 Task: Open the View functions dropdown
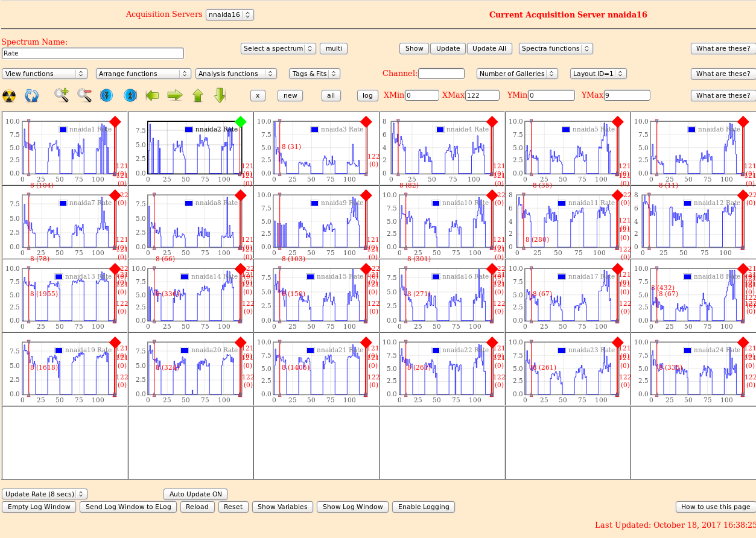click(45, 74)
